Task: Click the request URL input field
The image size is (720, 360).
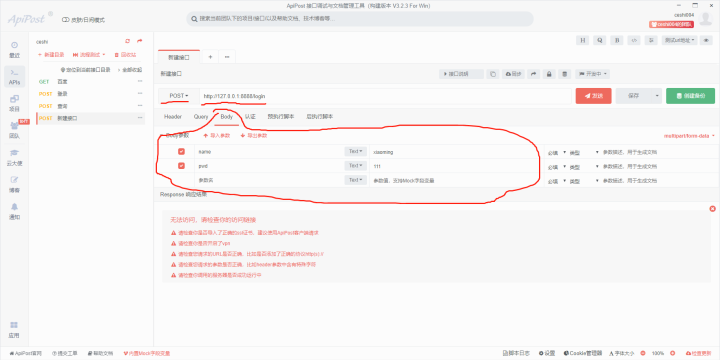Action: [385, 96]
